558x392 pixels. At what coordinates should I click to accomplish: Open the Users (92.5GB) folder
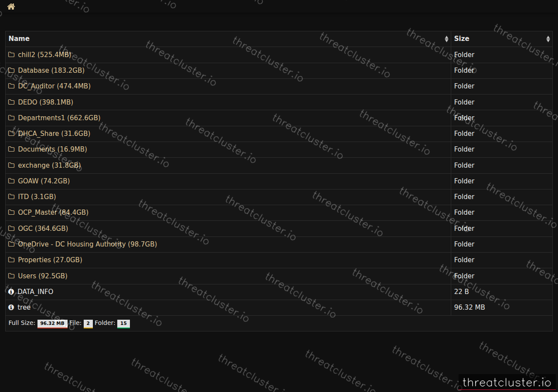(42, 276)
